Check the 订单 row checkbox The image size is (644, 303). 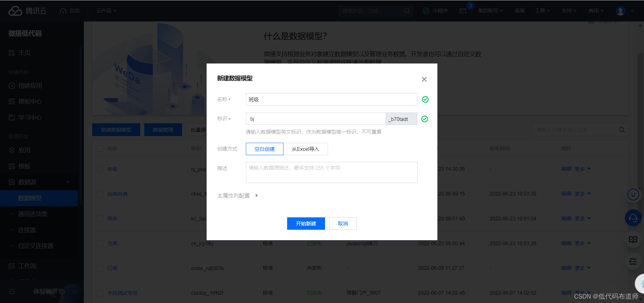point(100,268)
